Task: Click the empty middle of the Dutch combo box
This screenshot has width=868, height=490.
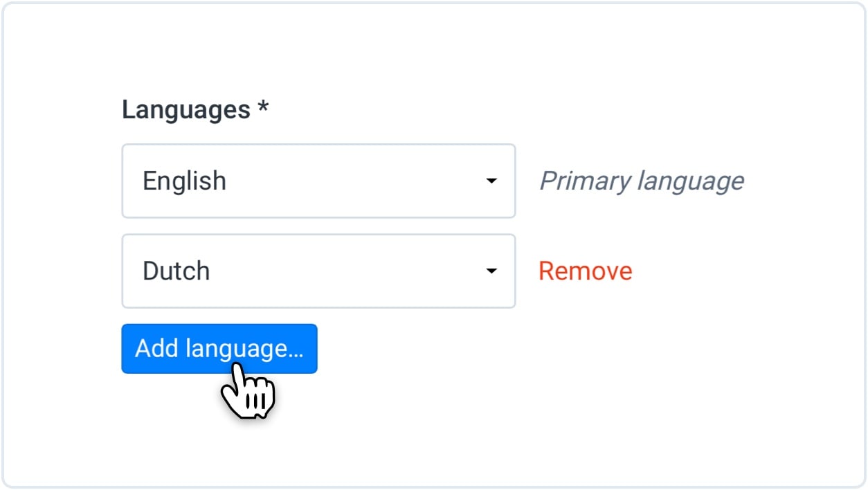Action: pos(346,271)
